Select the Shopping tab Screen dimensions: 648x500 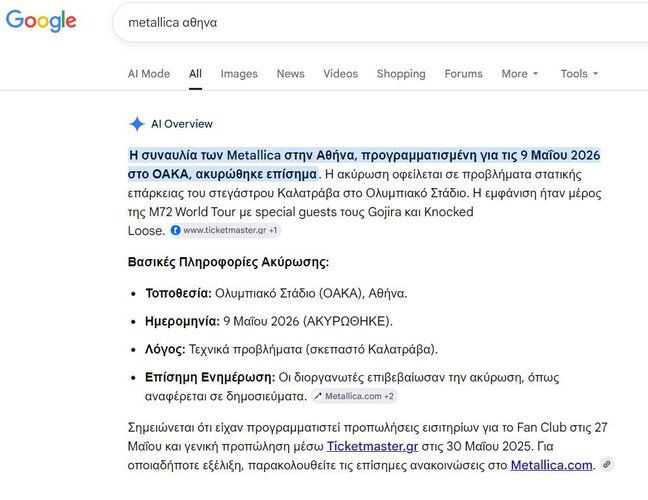click(x=401, y=74)
